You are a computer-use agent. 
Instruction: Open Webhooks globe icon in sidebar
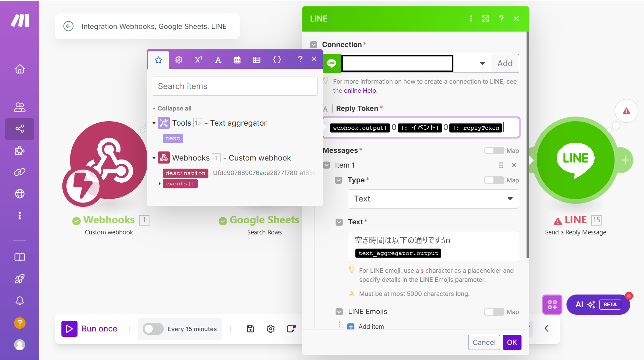[x=20, y=194]
